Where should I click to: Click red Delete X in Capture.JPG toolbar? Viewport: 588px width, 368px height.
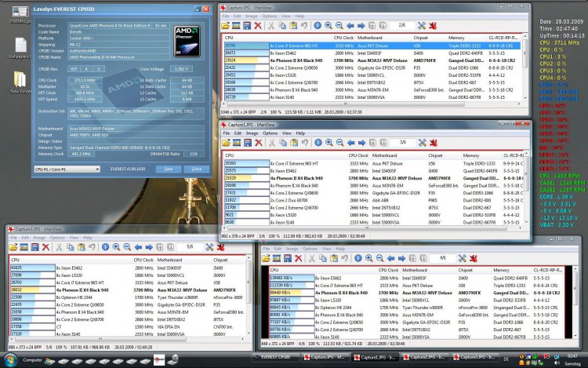point(258,26)
